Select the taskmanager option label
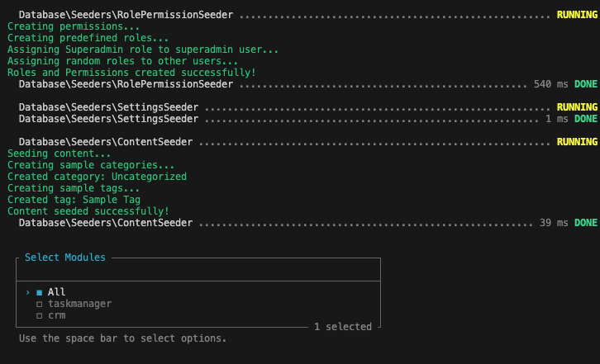This screenshot has width=600, height=364. point(79,304)
